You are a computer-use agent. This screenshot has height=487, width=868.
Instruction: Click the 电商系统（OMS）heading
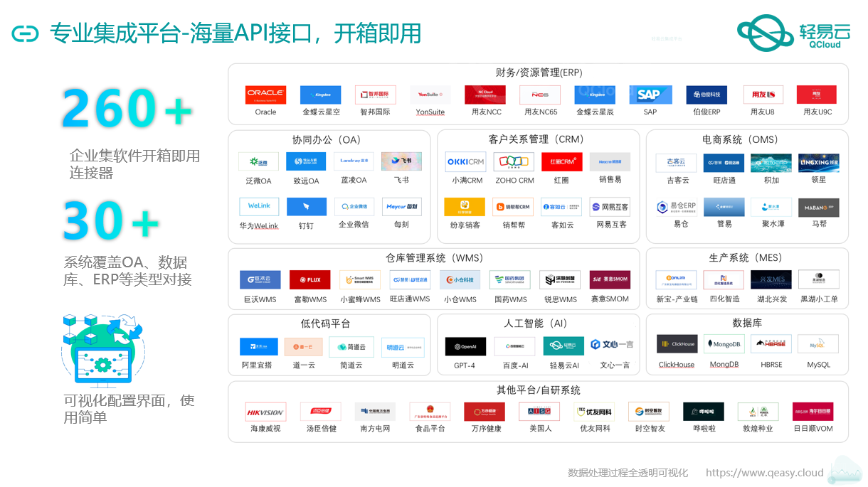tap(740, 139)
